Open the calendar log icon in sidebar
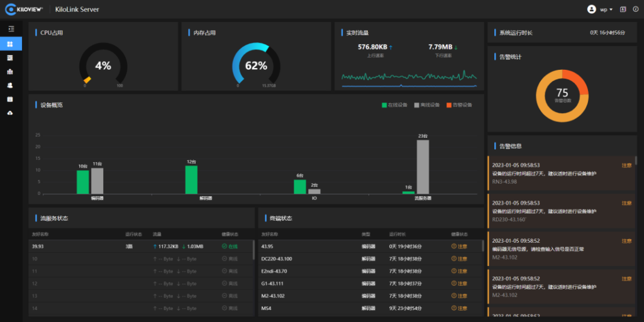The height and width of the screenshot is (322, 644). [10, 99]
